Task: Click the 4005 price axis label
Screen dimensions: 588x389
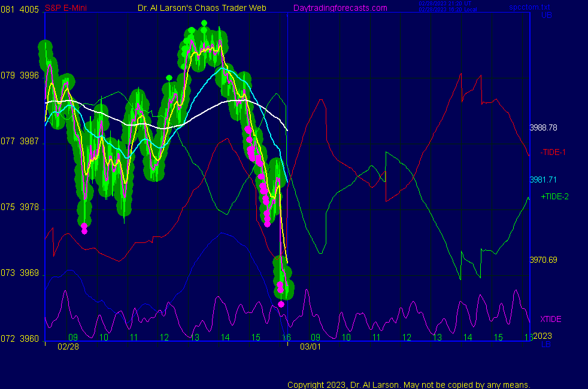Action: 29,10
